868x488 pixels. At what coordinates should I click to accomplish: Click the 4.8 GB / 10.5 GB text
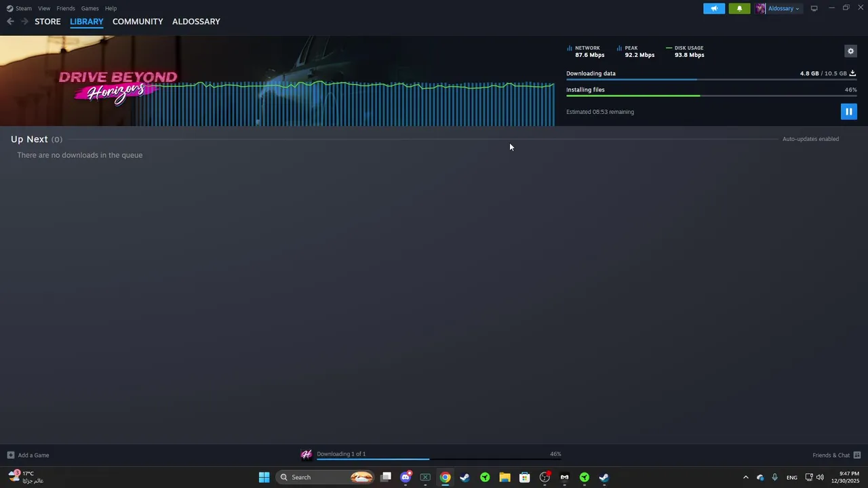(823, 73)
